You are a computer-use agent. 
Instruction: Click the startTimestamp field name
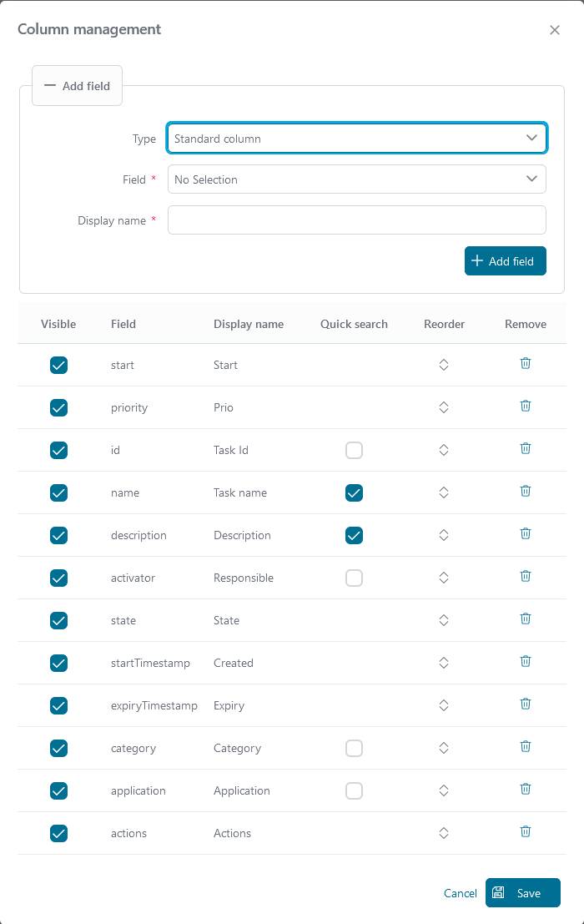[x=150, y=663]
